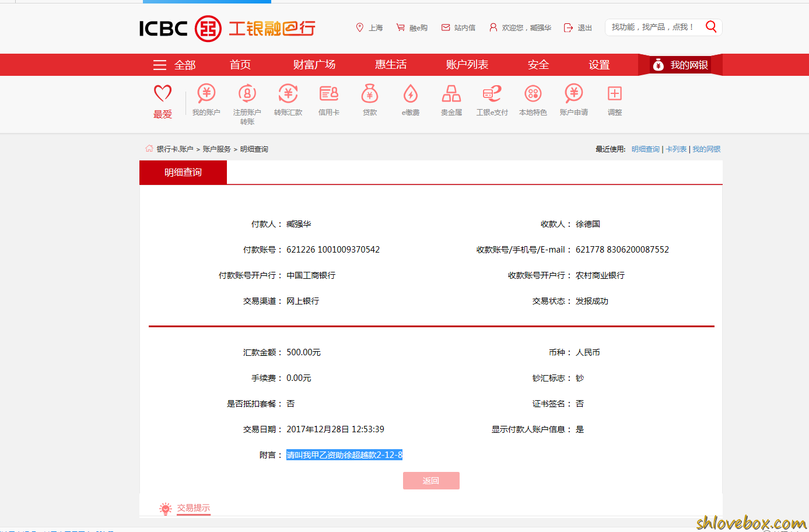The height and width of the screenshot is (532, 809).
Task: Open the 全部 hamburger menu
Action: pos(160,65)
